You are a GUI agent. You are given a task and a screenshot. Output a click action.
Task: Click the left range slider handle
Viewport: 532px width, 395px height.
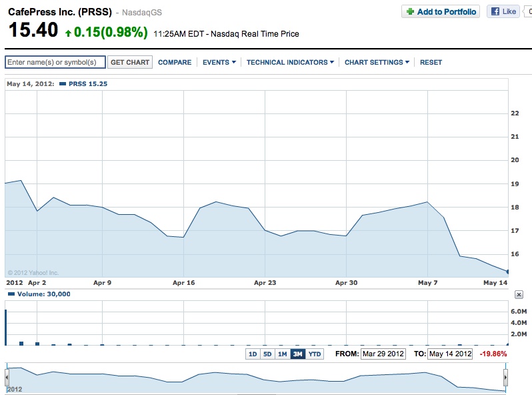point(7,377)
